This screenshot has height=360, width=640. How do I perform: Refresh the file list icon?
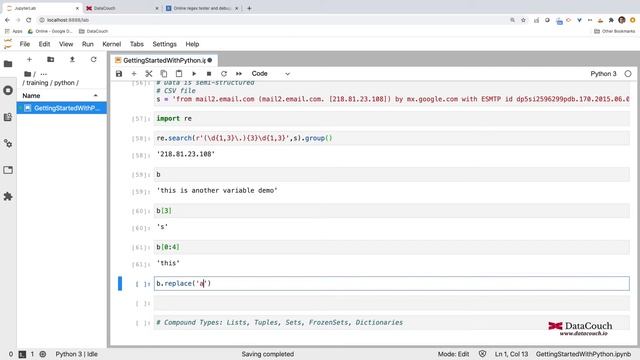click(x=93, y=60)
